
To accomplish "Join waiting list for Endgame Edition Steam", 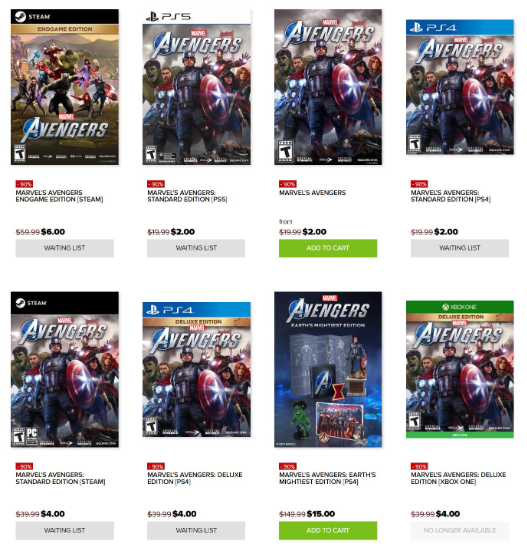I will click(x=65, y=248).
